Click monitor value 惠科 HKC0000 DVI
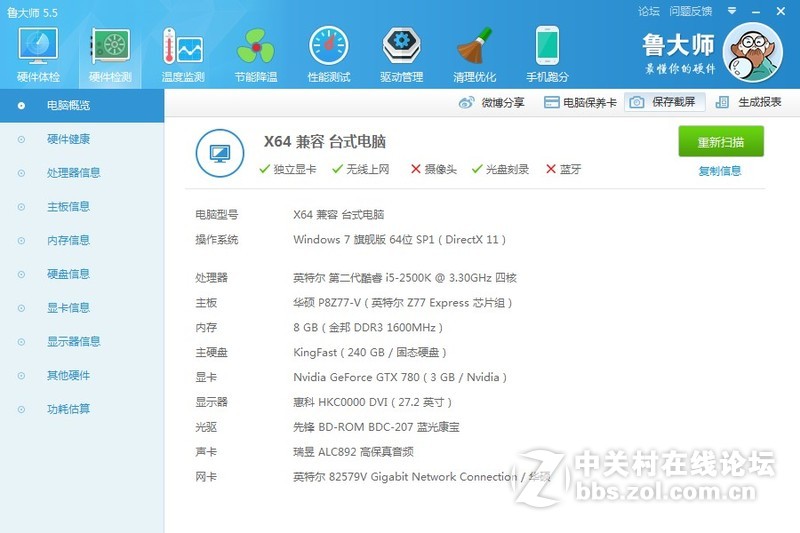 click(372, 402)
